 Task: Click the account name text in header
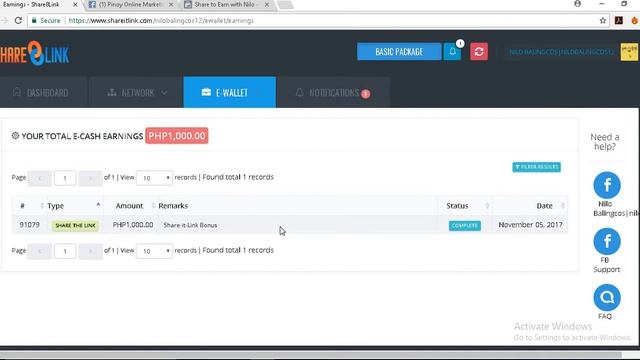562,52
